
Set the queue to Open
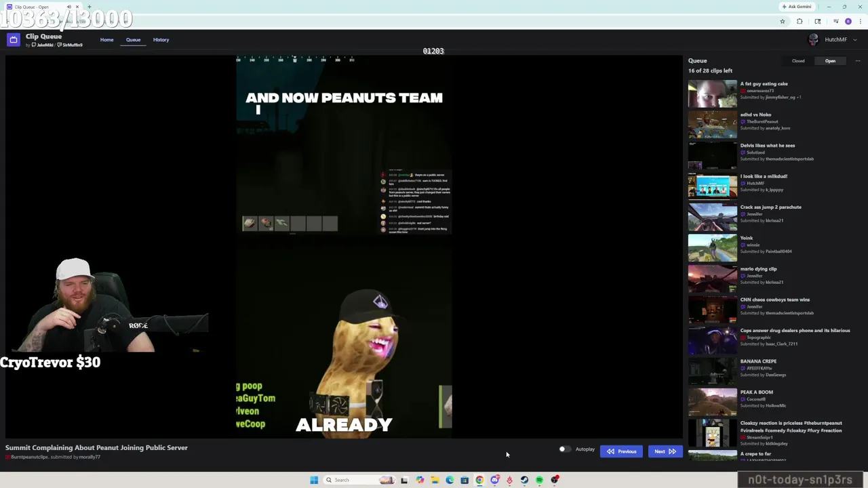point(830,61)
